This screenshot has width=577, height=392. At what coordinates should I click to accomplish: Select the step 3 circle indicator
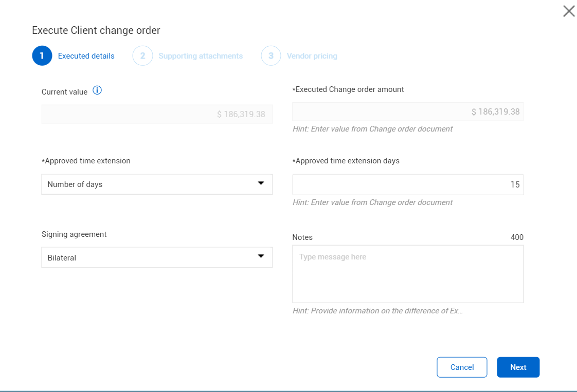point(271,56)
